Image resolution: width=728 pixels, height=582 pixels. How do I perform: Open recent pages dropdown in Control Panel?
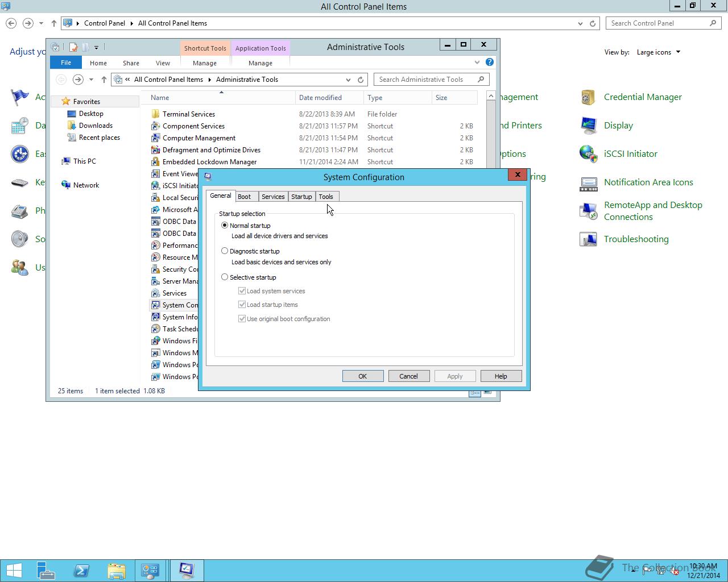(41, 23)
